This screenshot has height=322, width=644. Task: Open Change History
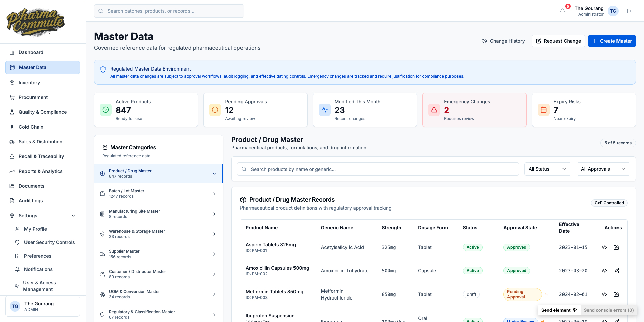pyautogui.click(x=503, y=41)
